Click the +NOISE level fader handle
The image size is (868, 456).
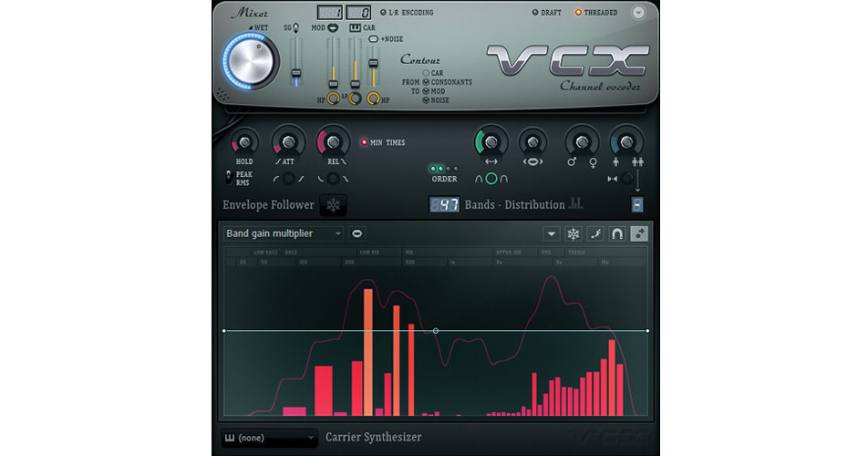click(x=374, y=63)
